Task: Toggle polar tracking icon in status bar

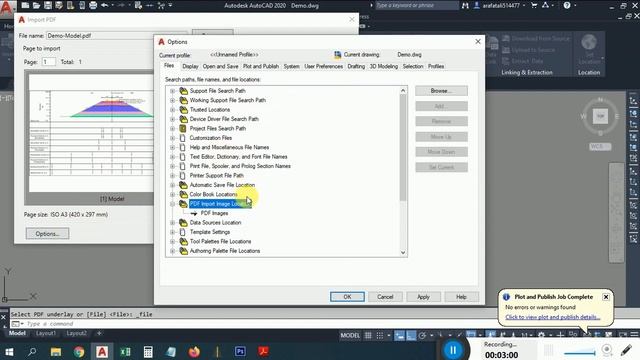Action: (x=422, y=336)
